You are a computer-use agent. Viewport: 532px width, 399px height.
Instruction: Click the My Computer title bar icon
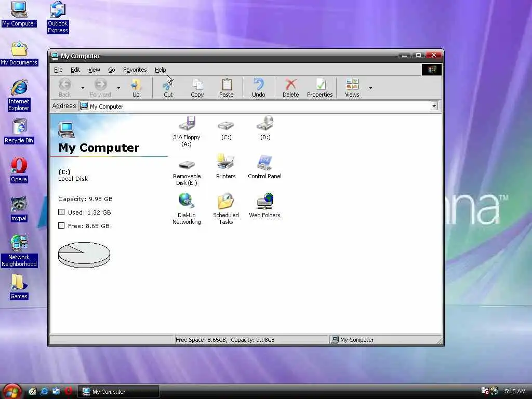pyautogui.click(x=54, y=56)
